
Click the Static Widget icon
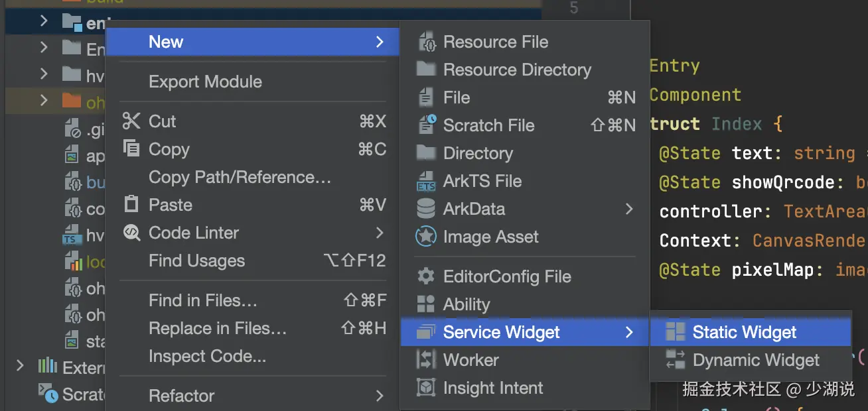tap(676, 332)
